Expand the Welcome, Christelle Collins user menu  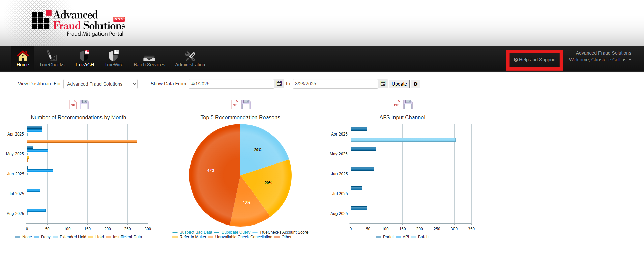pyautogui.click(x=600, y=60)
